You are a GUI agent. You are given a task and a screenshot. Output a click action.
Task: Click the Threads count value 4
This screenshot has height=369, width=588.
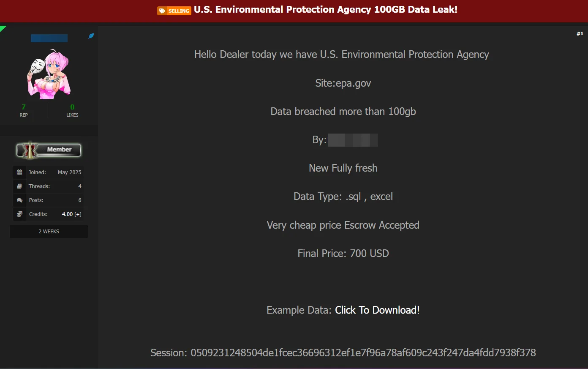tap(80, 186)
